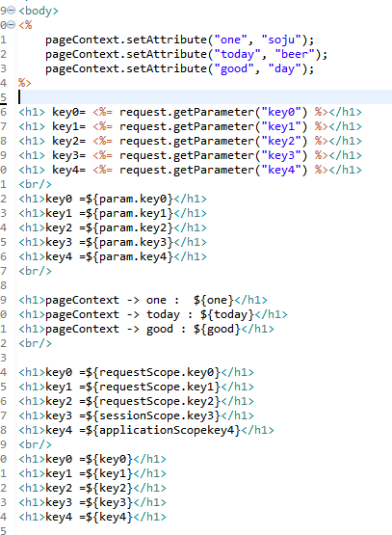This screenshot has width=392, height=535.
Task: Click the <br/> tag after getParameter("key4") line
Action: coord(35,184)
